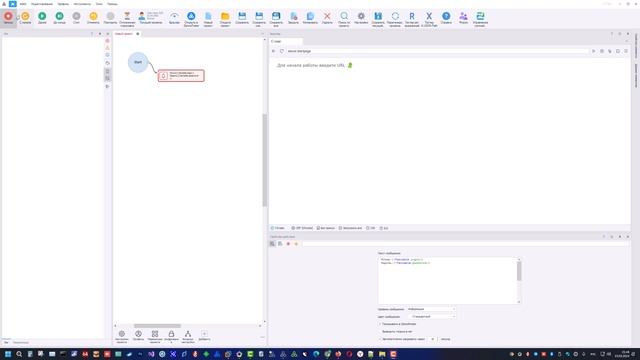The image size is (640, 360).
Task: Click inside the message text box
Action: pos(447,280)
